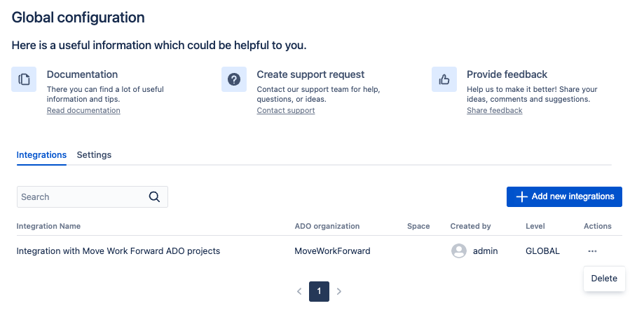The width and height of the screenshot is (644, 334).
Task: Click the Documentation pages icon
Action: click(x=24, y=79)
